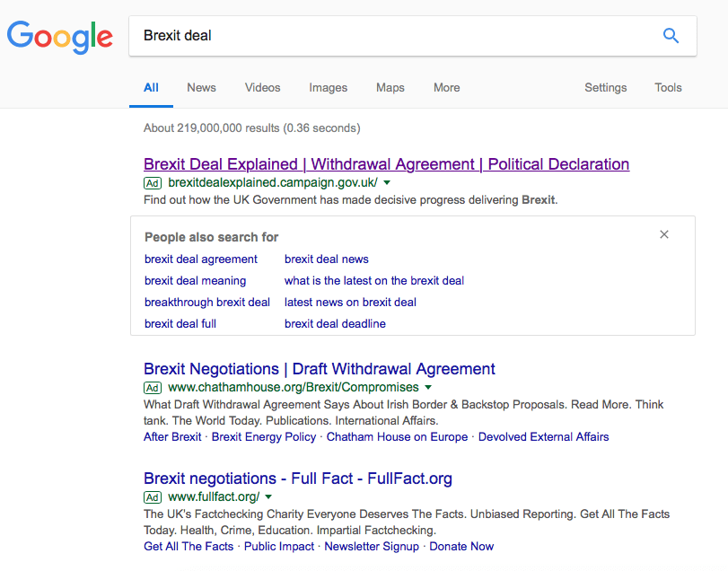
Task: Click the www.fullfact.org/ URL text
Action: click(x=214, y=496)
